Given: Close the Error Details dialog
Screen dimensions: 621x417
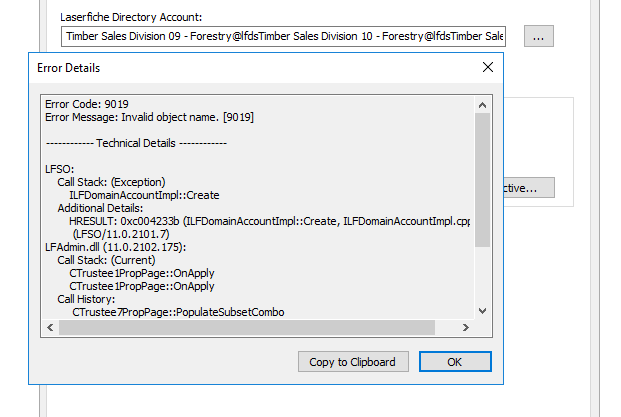Looking at the screenshot, I should (x=488, y=67).
